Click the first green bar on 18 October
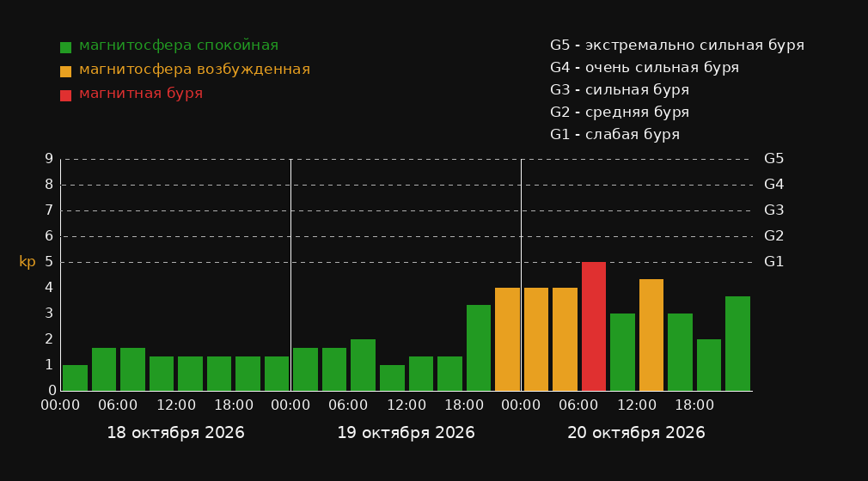Image resolution: width=868 pixels, height=481 pixels. pos(75,378)
